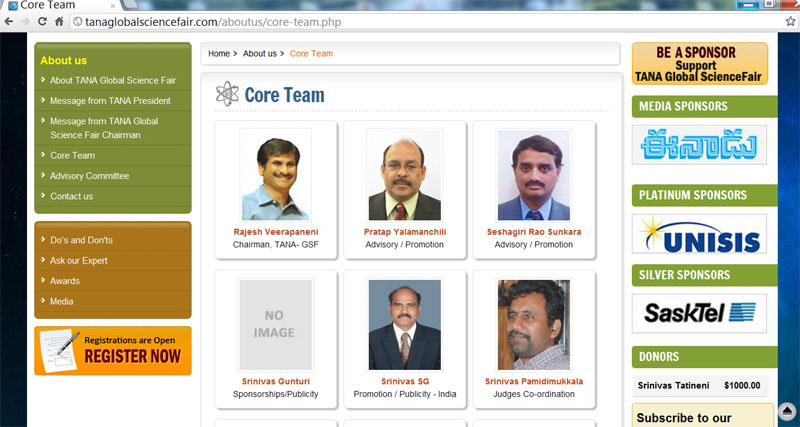This screenshot has height=427, width=800.
Task: Click the browser back arrow
Action: click(8, 20)
